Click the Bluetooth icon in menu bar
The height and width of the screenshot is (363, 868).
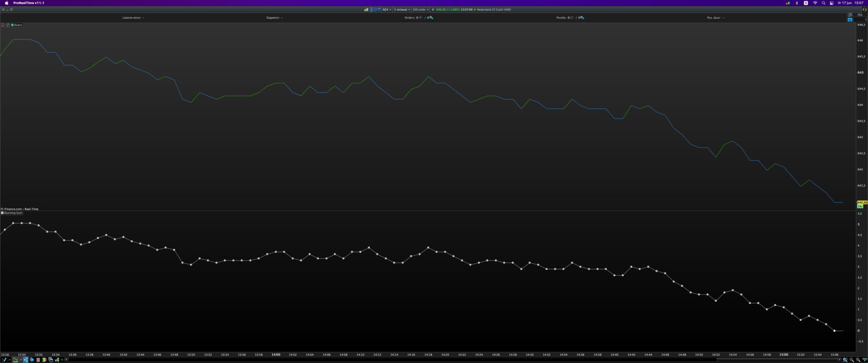point(797,3)
